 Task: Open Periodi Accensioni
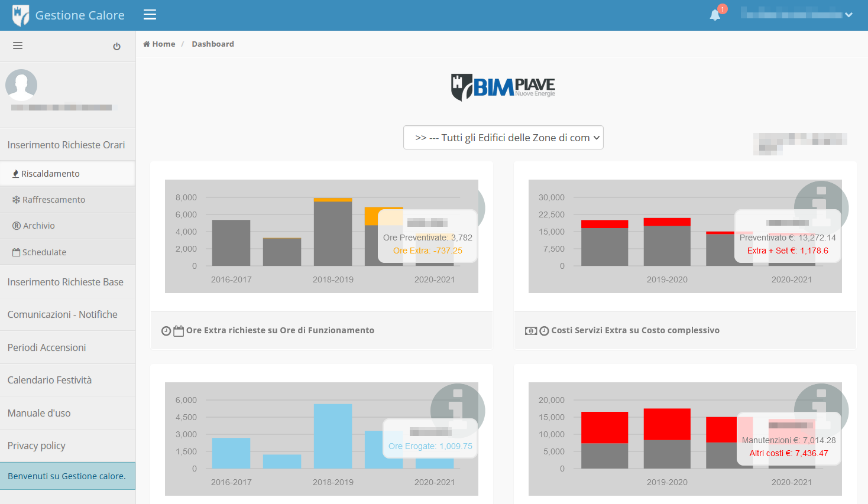pyautogui.click(x=67, y=347)
